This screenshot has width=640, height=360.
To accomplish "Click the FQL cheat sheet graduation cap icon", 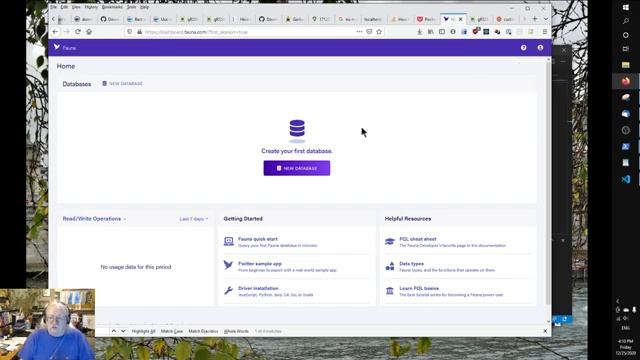I will click(x=390, y=242).
